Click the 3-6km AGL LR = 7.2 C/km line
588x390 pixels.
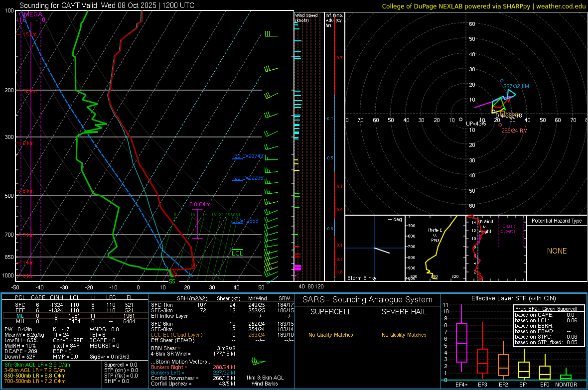34,370
